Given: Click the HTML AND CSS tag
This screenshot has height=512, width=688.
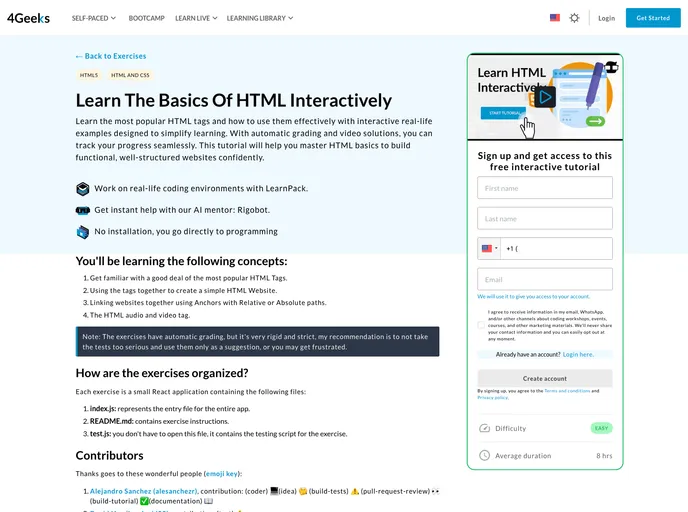Looking at the screenshot, I should 130,75.
